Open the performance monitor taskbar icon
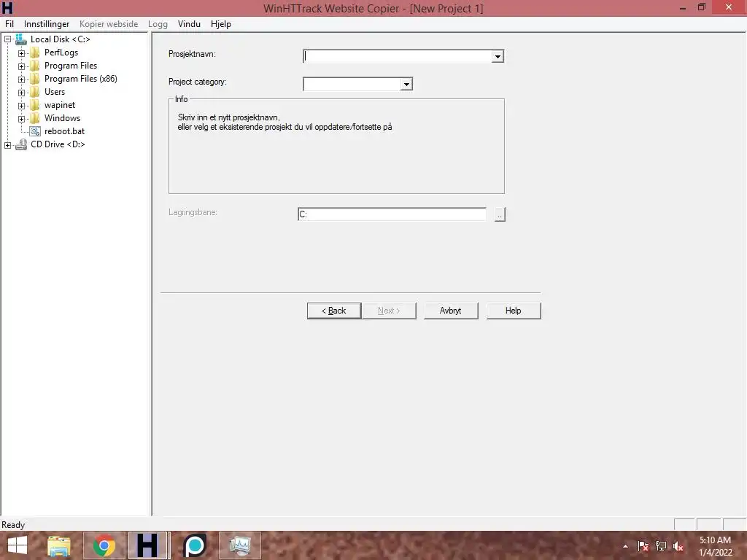747x560 pixels. tap(239, 545)
